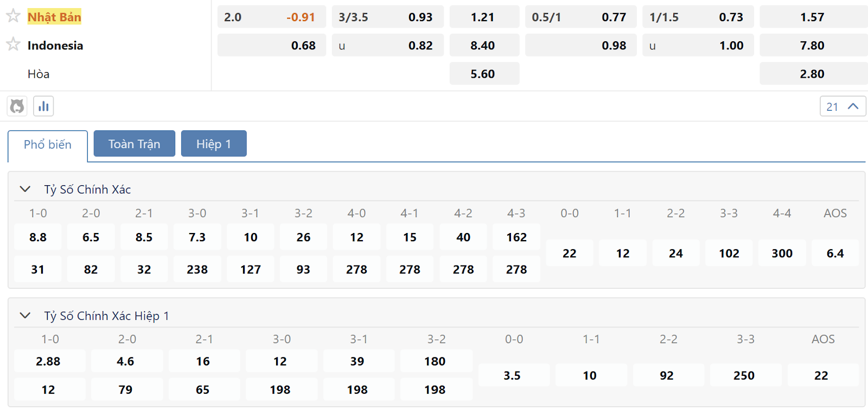Image resolution: width=868 pixels, height=410 pixels.
Task: Select first-half draw odds 2.80
Action: pos(813,73)
